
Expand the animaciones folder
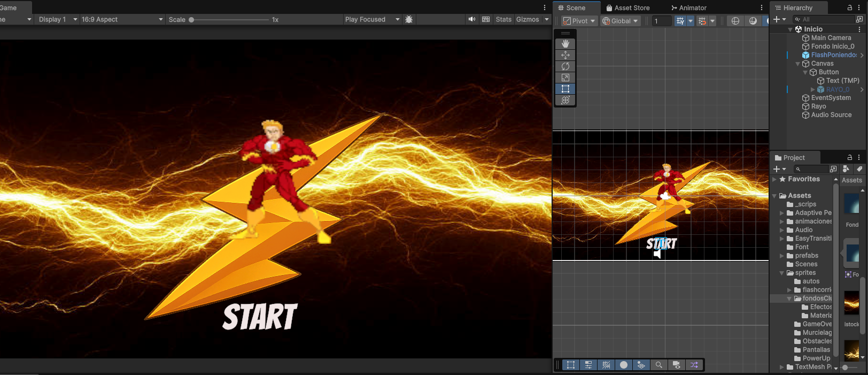[782, 221]
